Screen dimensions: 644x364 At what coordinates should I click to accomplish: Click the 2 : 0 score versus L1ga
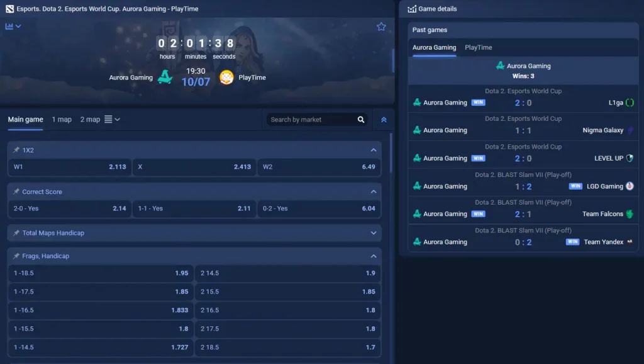coord(523,103)
